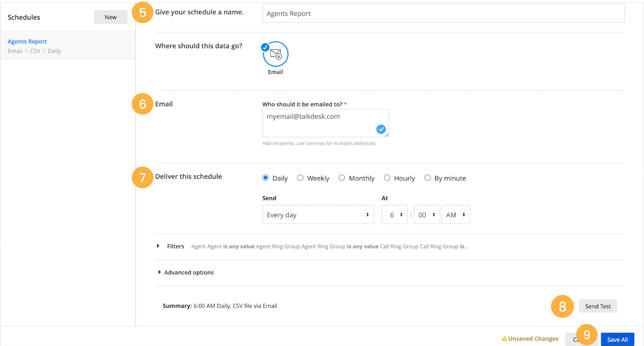
Task: Click the email recipients text area
Action: tap(325, 123)
